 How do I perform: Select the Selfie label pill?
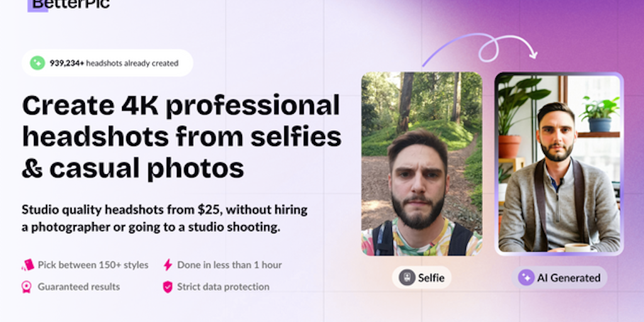[421, 277]
